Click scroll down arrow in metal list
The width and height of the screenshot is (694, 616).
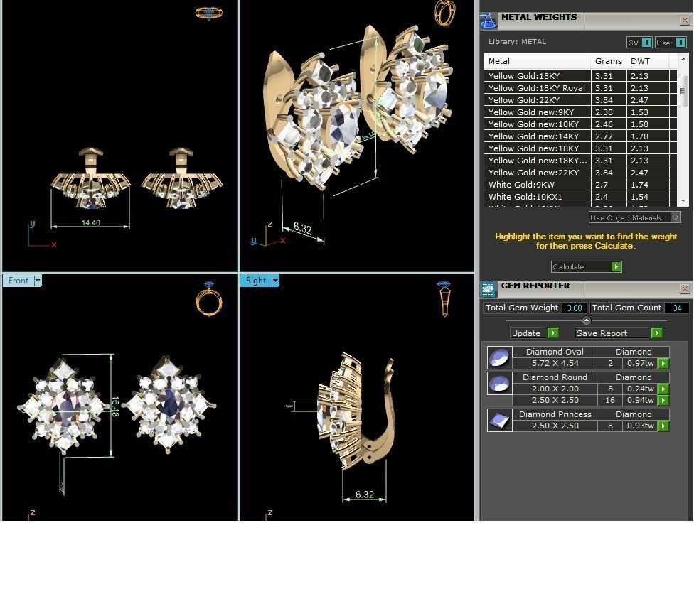[x=683, y=201]
